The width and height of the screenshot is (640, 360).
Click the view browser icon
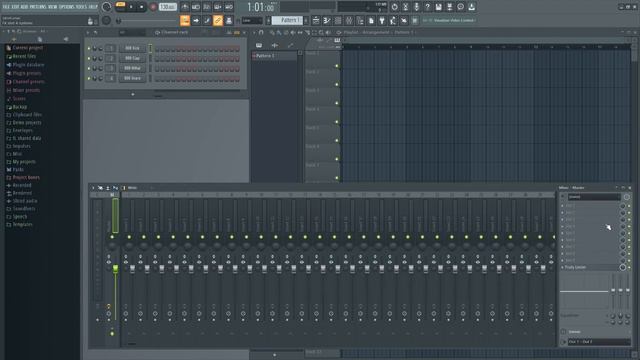360,20
